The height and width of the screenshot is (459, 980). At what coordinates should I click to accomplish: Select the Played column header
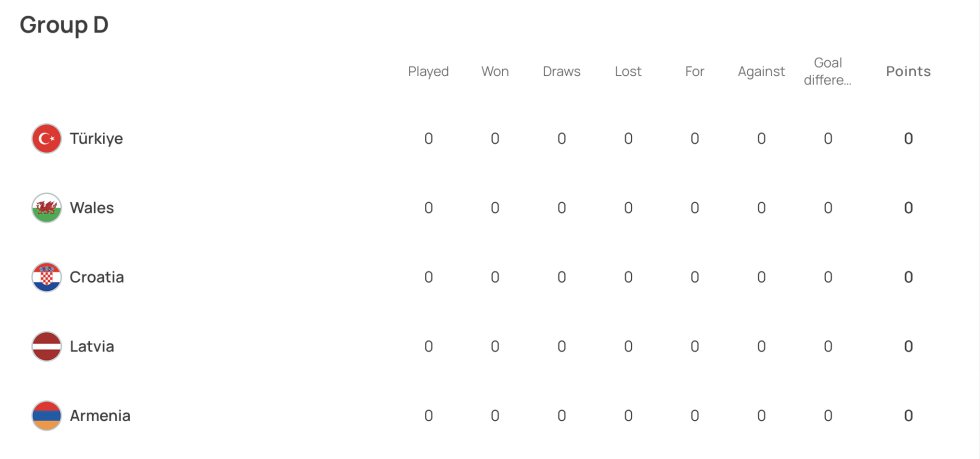tap(428, 71)
